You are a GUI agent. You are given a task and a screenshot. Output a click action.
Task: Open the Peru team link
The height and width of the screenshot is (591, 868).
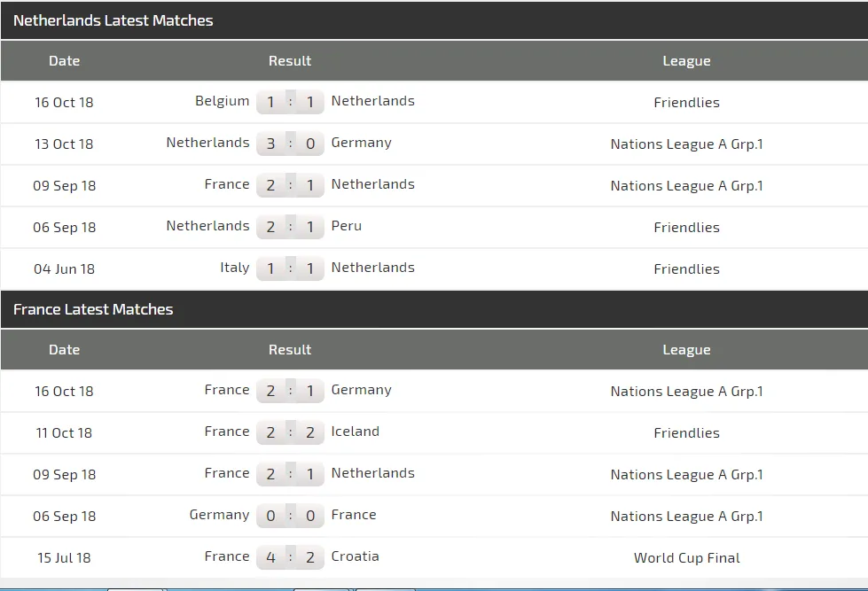(347, 226)
